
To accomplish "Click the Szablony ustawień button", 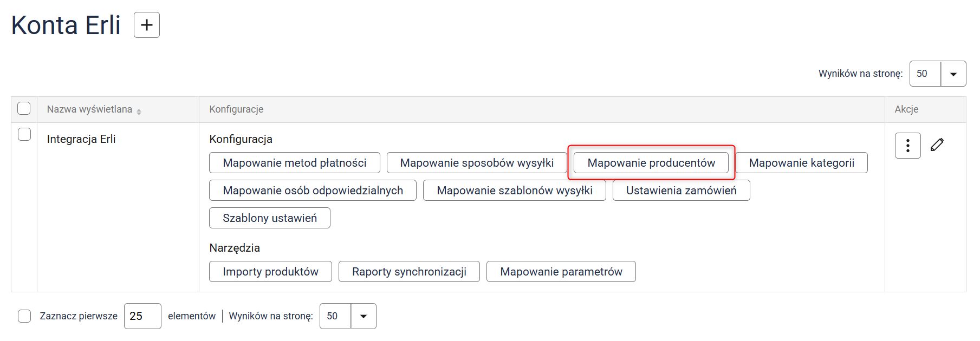I will (270, 218).
